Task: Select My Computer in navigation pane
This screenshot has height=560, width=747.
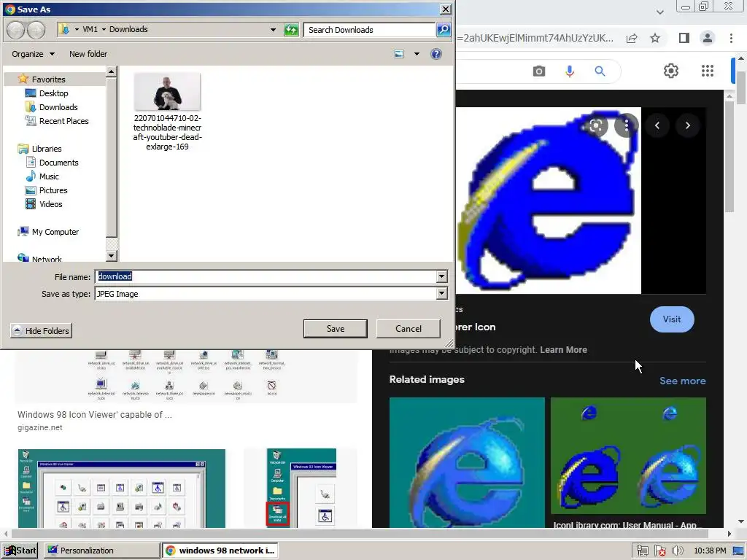Action: (55, 232)
